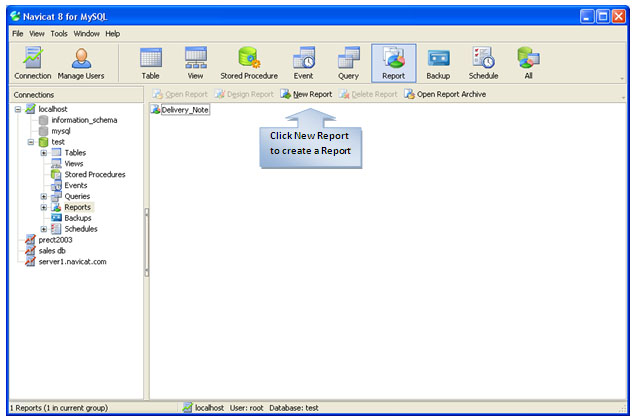Screen dimensions: 634x420
Task: Open the report toolbar overflow arrow
Action: [623, 97]
